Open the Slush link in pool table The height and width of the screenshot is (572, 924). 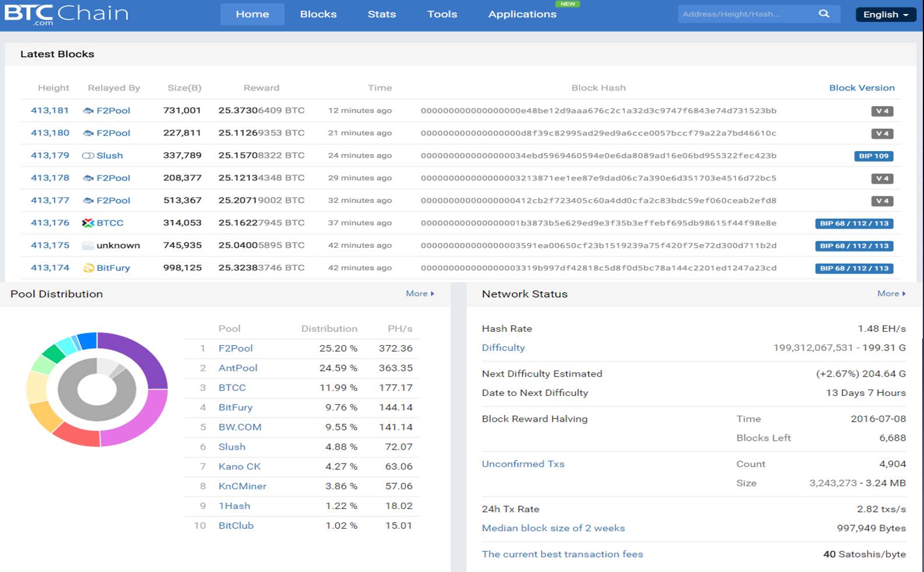(232, 447)
